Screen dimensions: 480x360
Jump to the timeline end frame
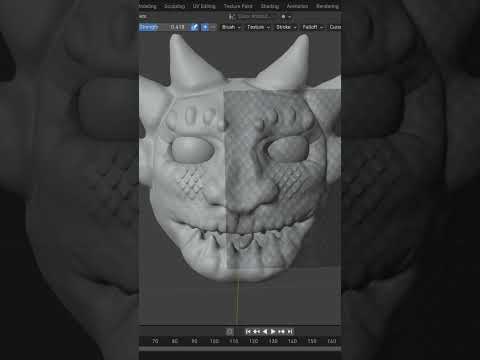(x=290, y=331)
